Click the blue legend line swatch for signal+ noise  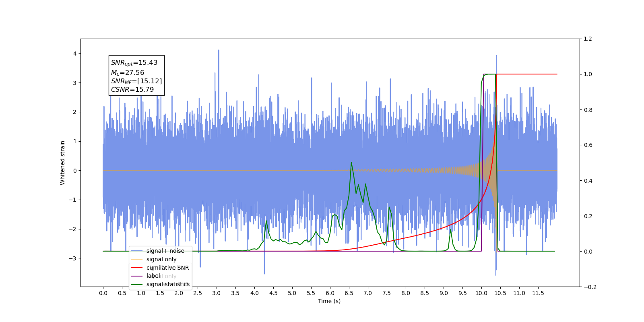coord(137,251)
